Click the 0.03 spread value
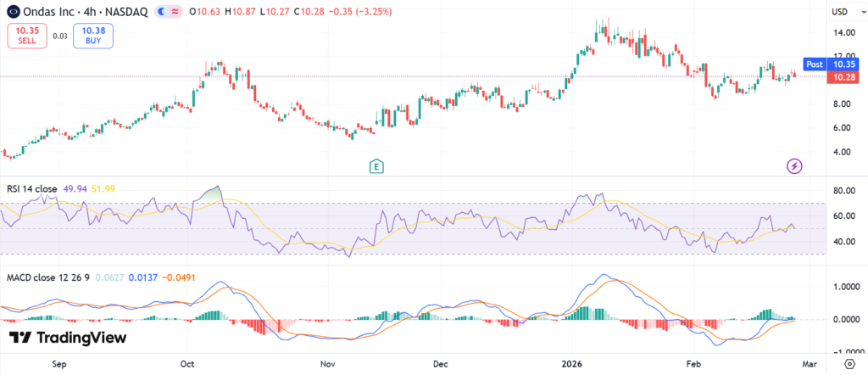Image resolution: width=868 pixels, height=375 pixels. (60, 36)
